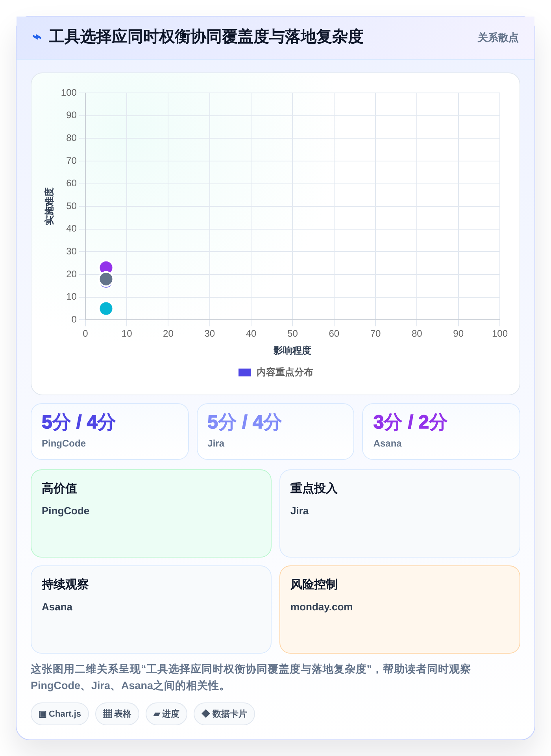This screenshot has width=551, height=756.
Task: Click the gray scatter data point
Action: click(x=106, y=279)
